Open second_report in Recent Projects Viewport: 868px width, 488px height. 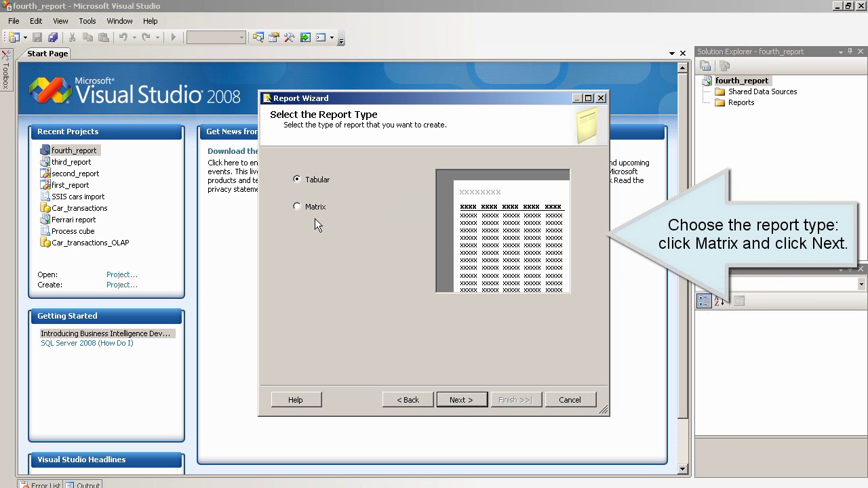click(75, 174)
